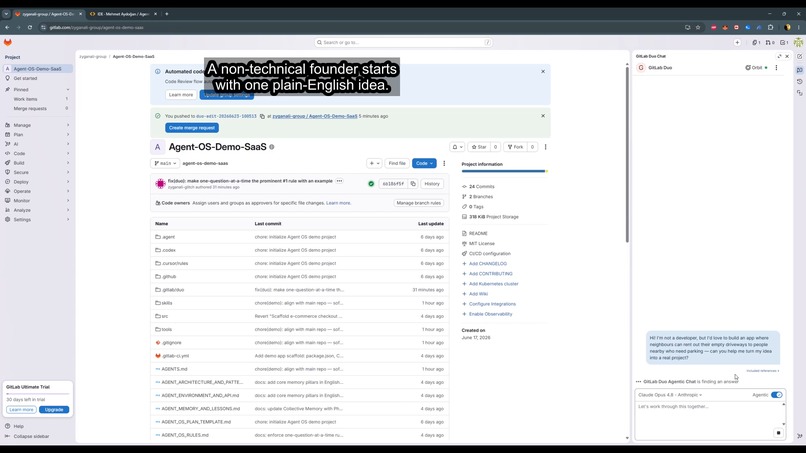This screenshot has height=453, width=806.
Task: Reload the browser page
Action: click(30, 27)
